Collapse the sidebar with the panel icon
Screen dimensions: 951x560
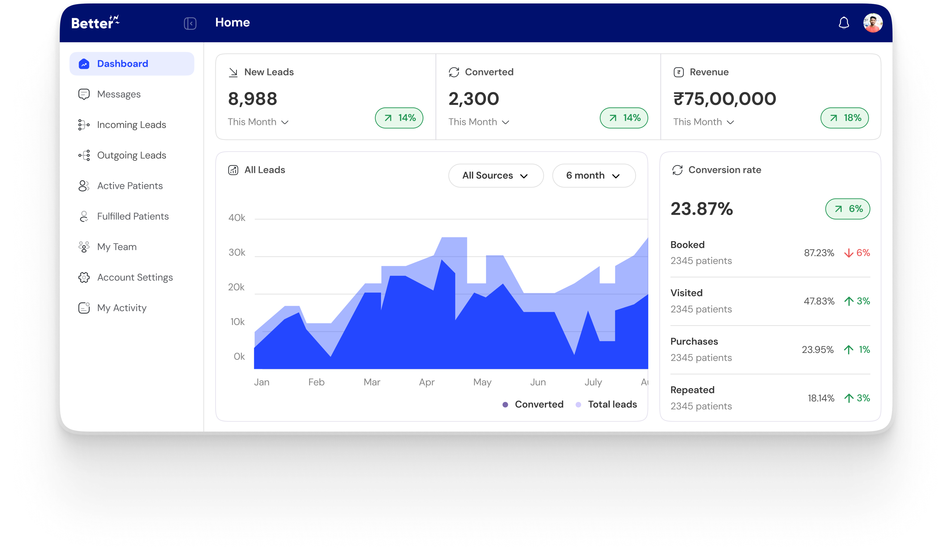190,23
